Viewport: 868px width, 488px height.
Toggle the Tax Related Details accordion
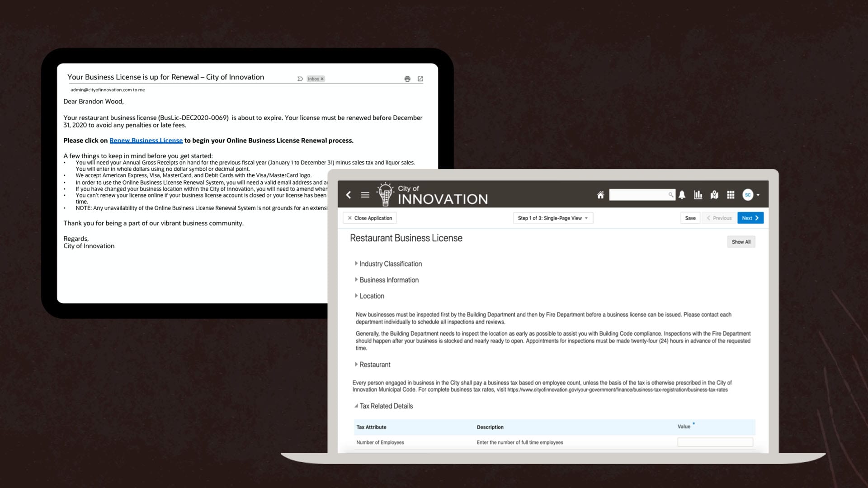[x=386, y=406]
